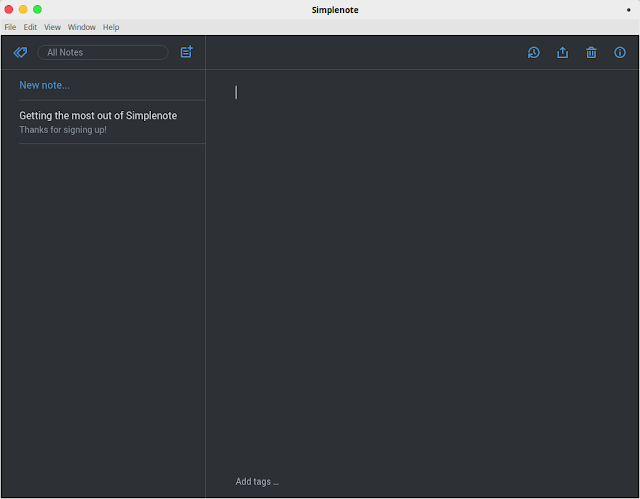Minimize the window with the yellow button

(x=23, y=9)
